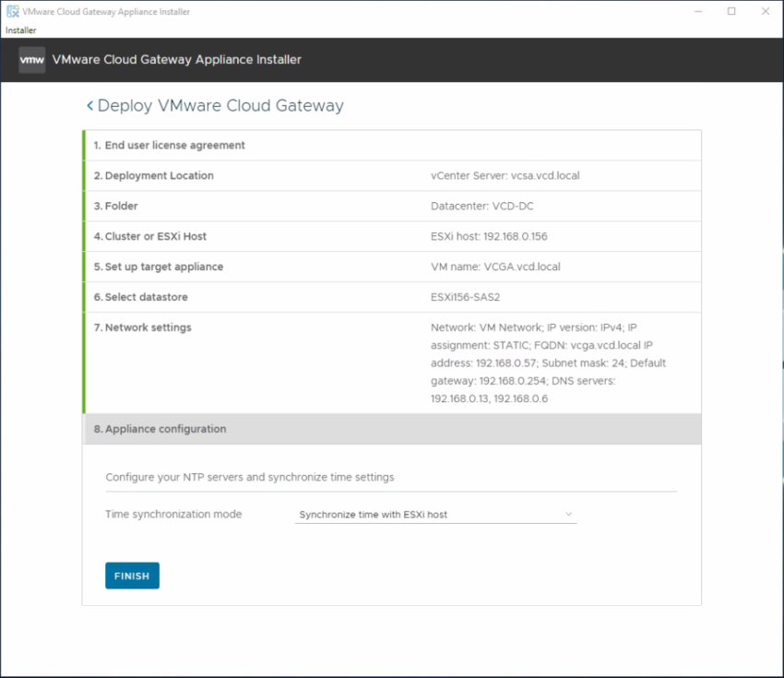Click the back chevron beside the page title
The width and height of the screenshot is (784, 678).
[89, 105]
